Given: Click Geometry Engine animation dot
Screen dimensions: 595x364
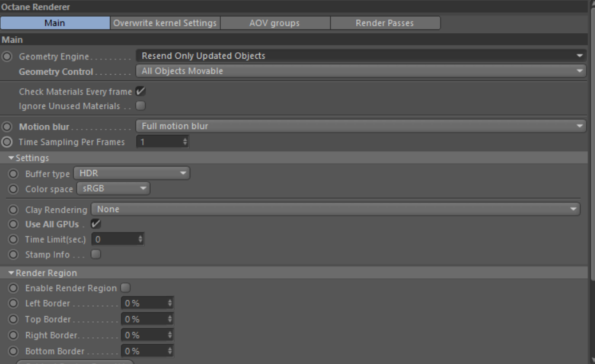Looking at the screenshot, I should click(7, 57).
